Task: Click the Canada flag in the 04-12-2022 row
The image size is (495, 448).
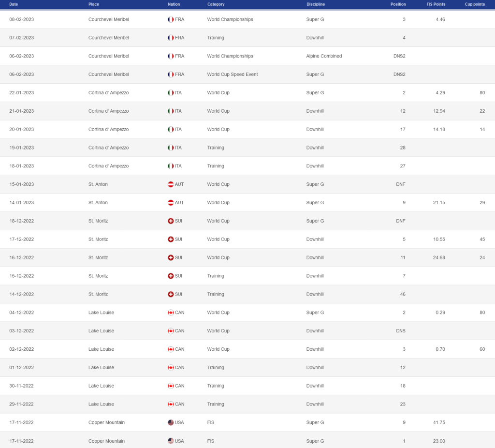Action: coord(171,313)
